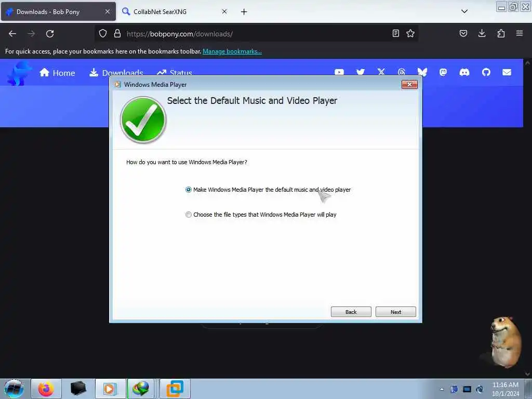Open the Firefox hamburger application menu
532x399 pixels.
click(520, 33)
